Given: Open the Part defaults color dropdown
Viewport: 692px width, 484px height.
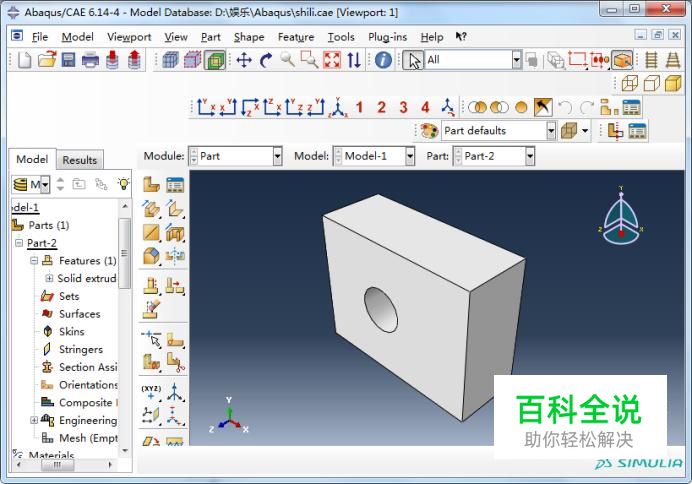Looking at the screenshot, I should [551, 131].
